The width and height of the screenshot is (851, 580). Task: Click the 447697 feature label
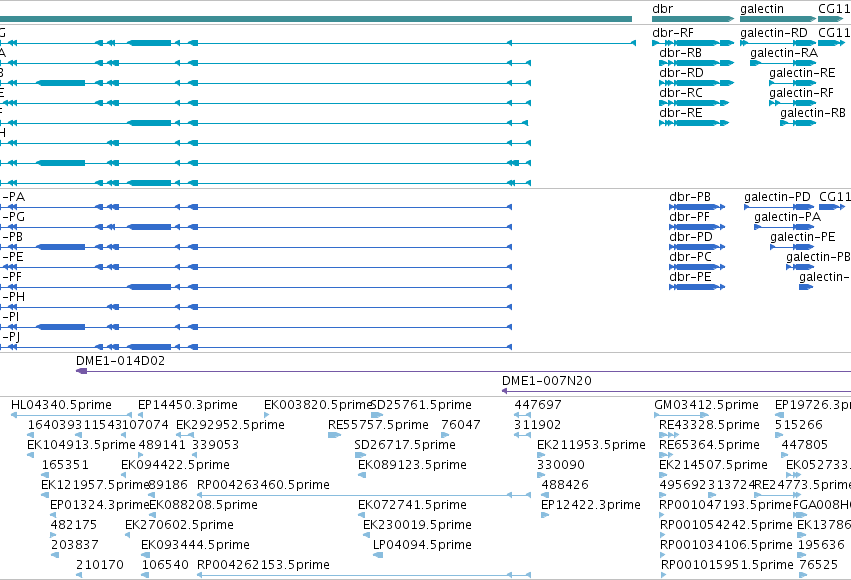538,405
